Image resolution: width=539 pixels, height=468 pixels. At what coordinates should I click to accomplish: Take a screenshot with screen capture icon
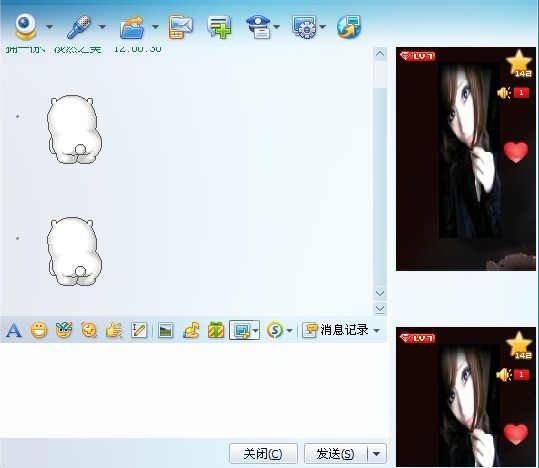(x=241, y=330)
